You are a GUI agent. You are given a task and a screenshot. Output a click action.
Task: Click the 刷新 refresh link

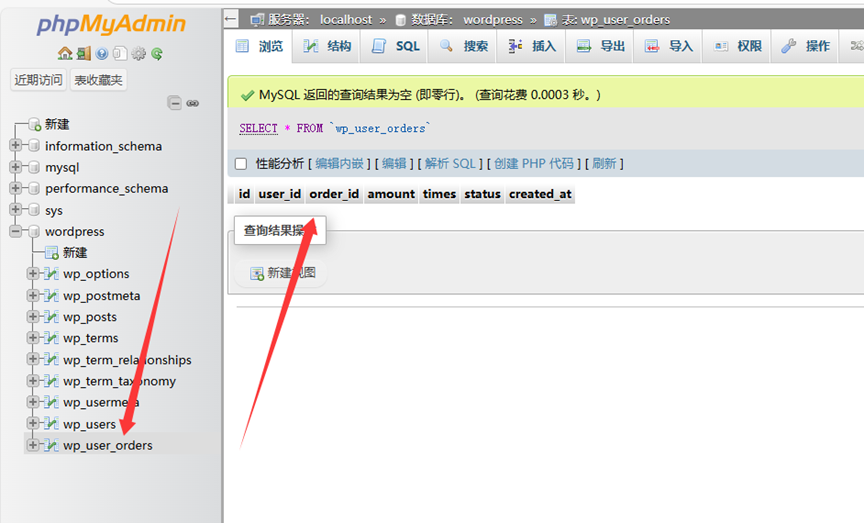(604, 164)
